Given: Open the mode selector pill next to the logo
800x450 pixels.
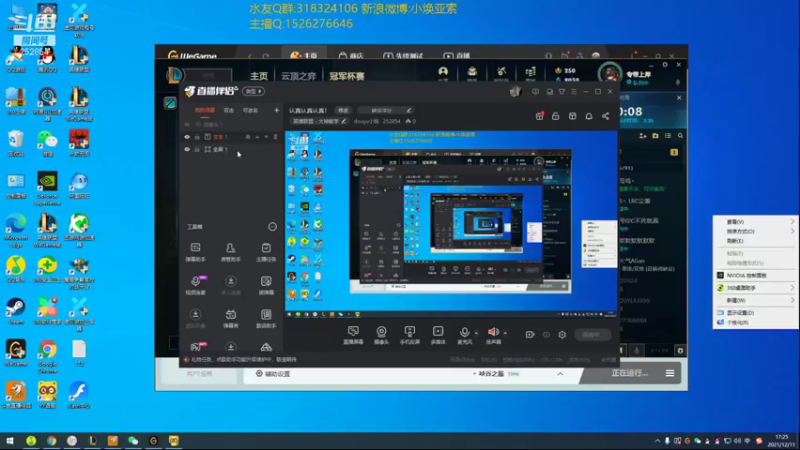Looking at the screenshot, I should (x=254, y=91).
